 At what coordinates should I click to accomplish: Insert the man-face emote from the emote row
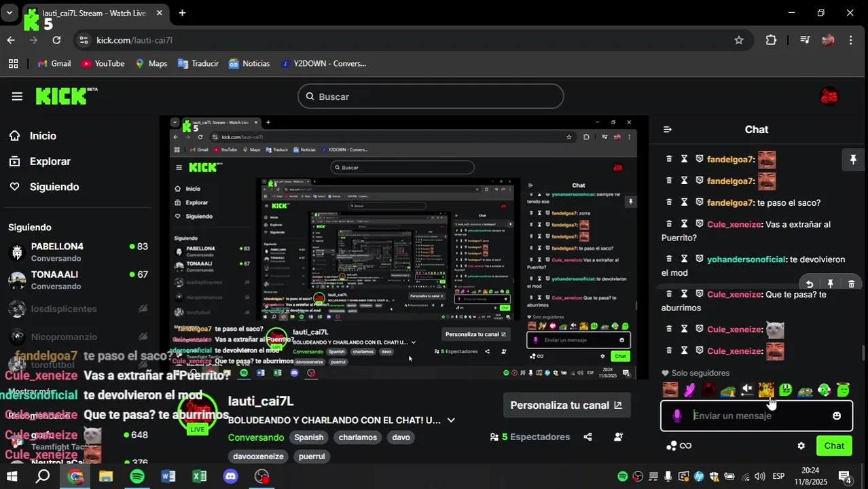(x=670, y=390)
